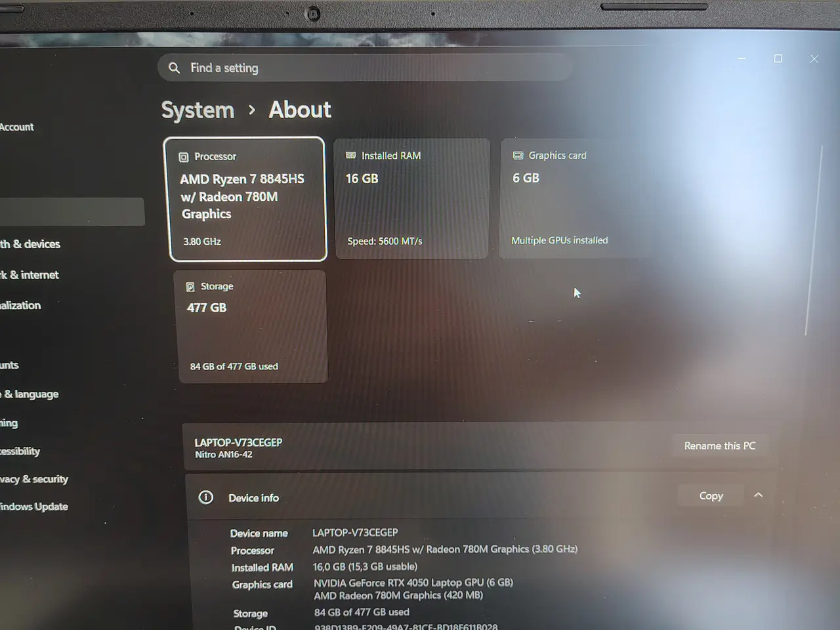The height and width of the screenshot is (630, 840).
Task: Click the Local Account text
Action: point(16,127)
